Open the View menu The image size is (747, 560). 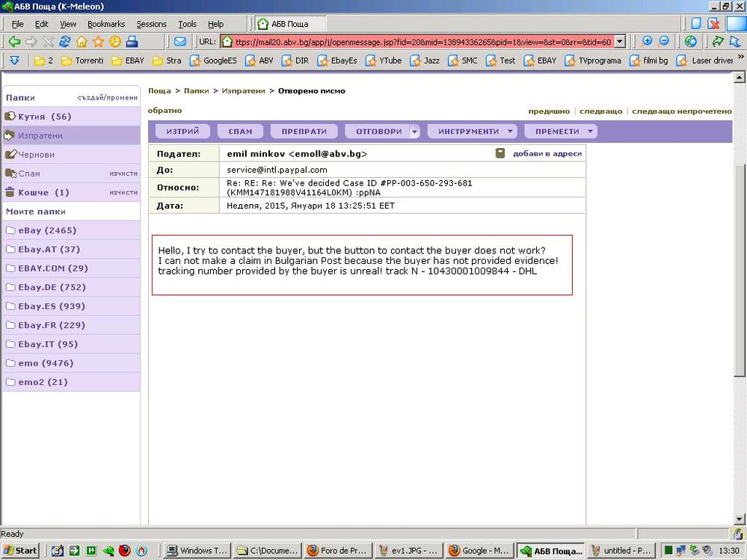(x=67, y=24)
